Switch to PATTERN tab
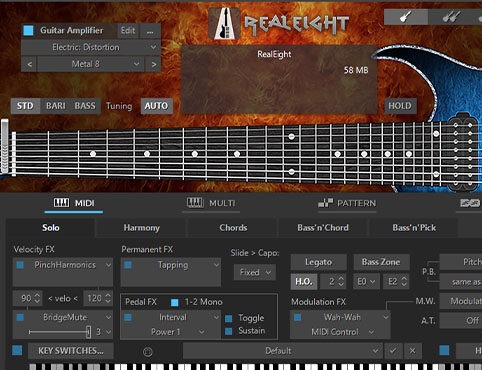Viewport: 482px width, 370px height. [347, 203]
